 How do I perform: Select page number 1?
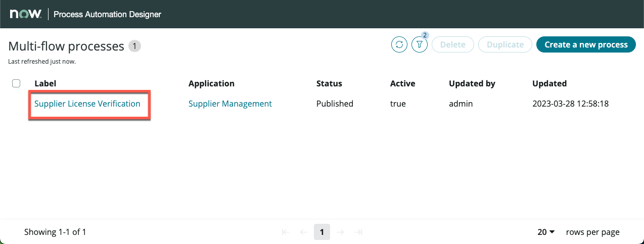322,232
